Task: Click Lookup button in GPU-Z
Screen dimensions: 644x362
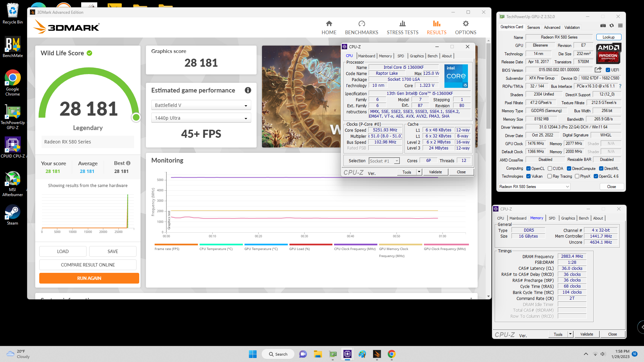Action: [608, 37]
